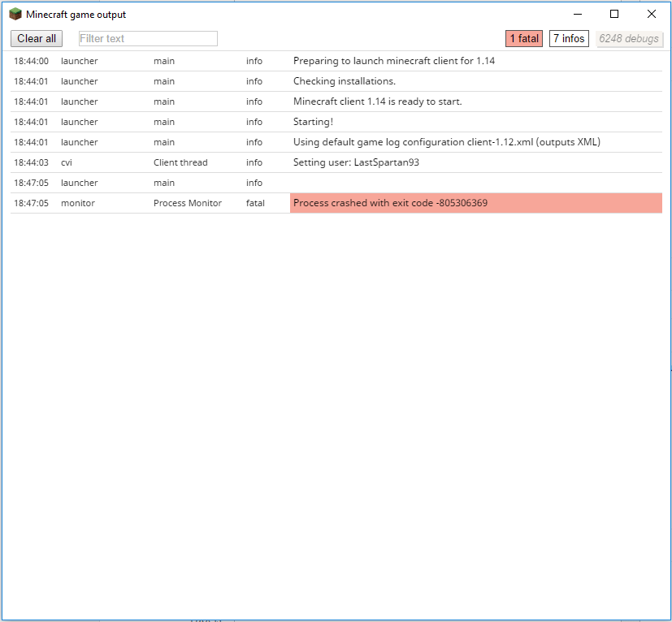Click the 'Client thread' cell
The image size is (672, 622).
(x=180, y=162)
